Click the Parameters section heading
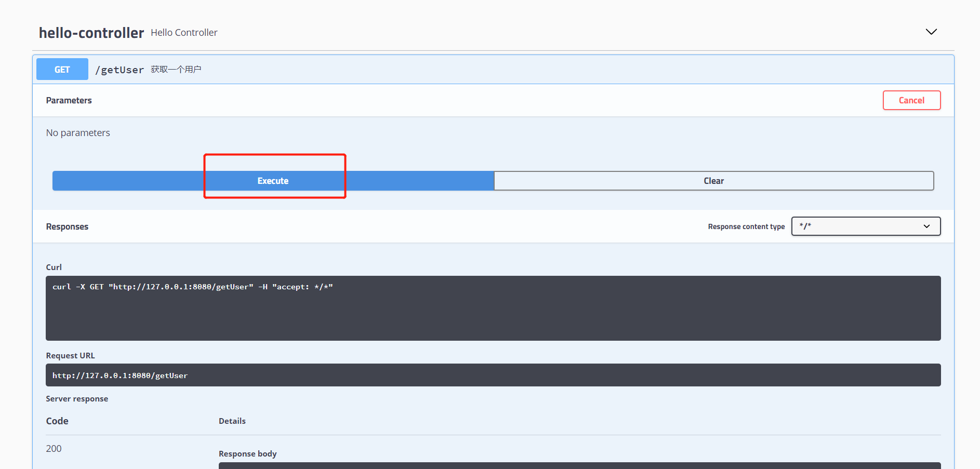980x469 pixels. [x=69, y=100]
